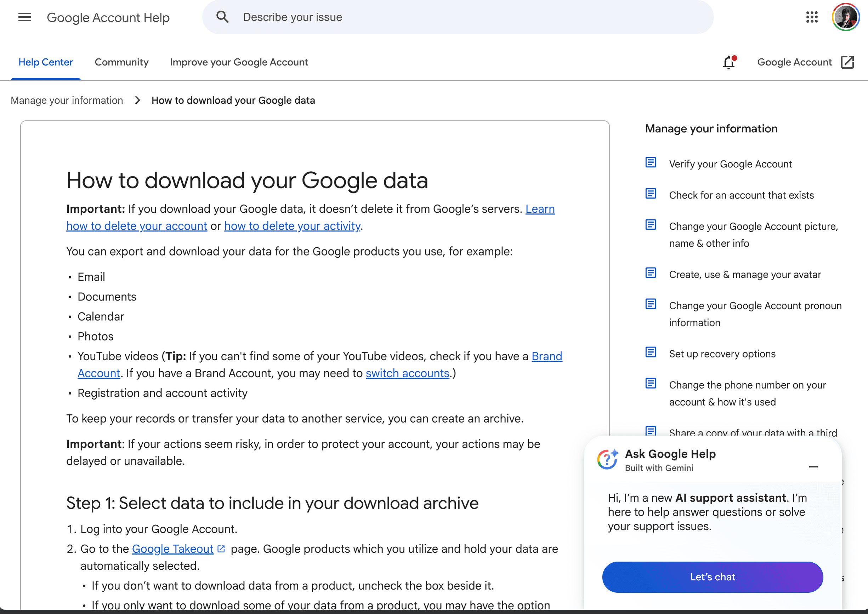Click the Google Account Help title

point(108,17)
